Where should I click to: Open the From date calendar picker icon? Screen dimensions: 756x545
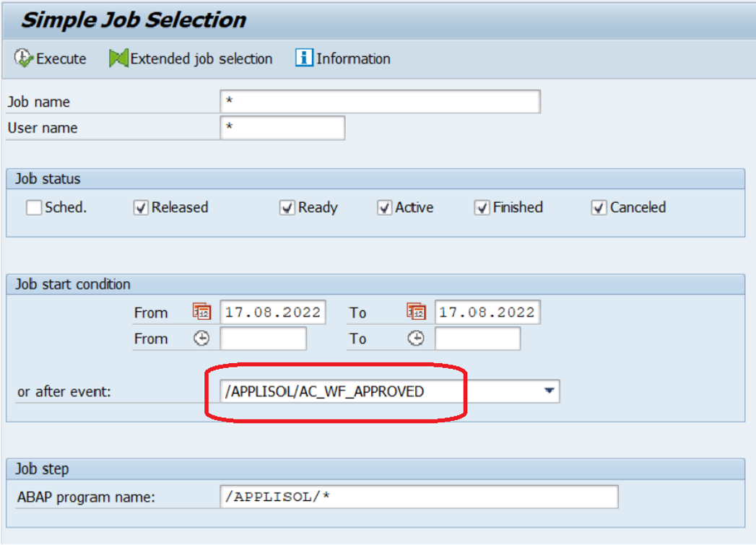201,312
